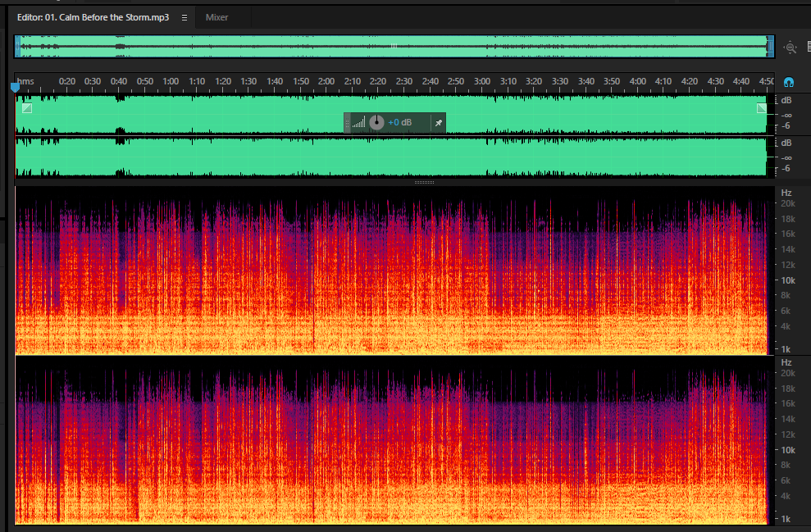811x532 pixels.
Task: Click the Hz label of upper spectrogram
Action: [x=786, y=193]
